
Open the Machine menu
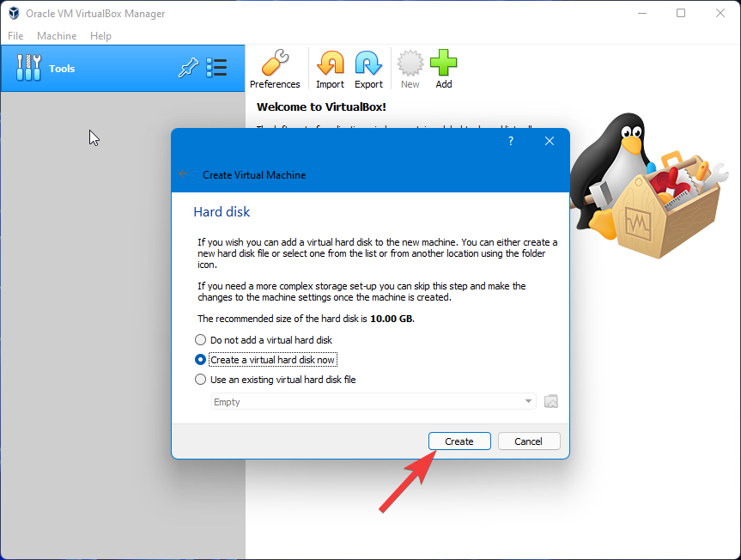click(57, 35)
